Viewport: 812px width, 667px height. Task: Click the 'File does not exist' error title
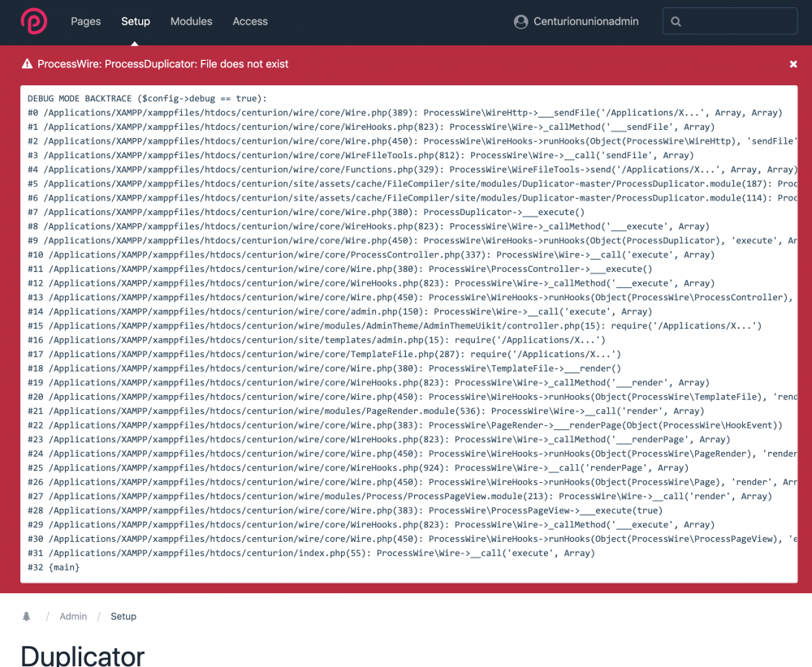coord(162,64)
